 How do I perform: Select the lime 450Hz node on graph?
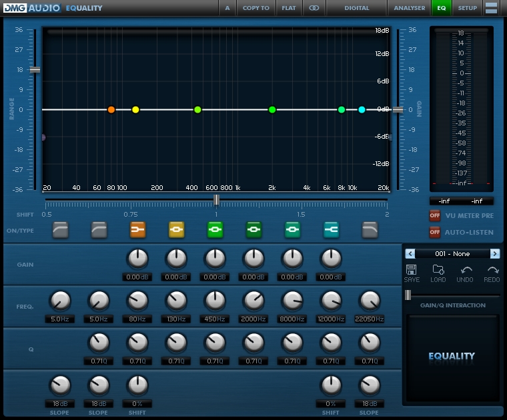click(x=197, y=109)
